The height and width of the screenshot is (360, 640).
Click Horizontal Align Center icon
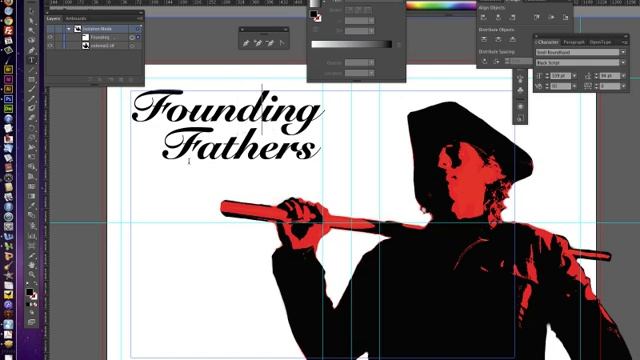coord(498,17)
